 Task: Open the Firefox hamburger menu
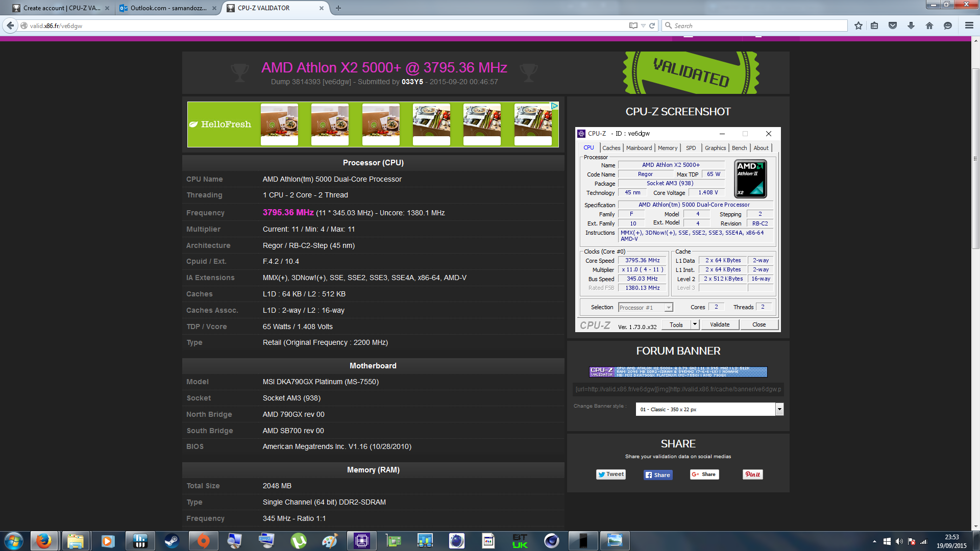point(969,26)
